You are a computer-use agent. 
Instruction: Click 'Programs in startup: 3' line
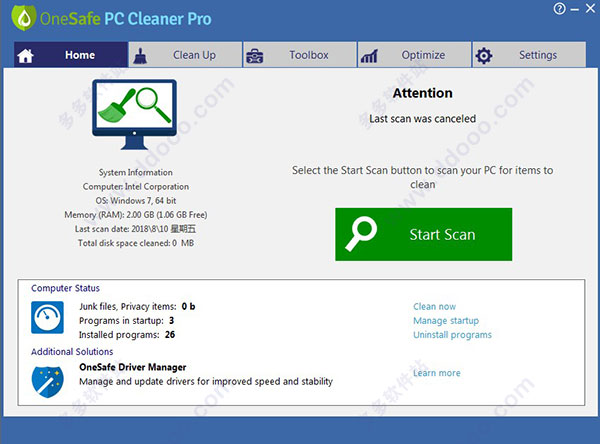coord(126,321)
